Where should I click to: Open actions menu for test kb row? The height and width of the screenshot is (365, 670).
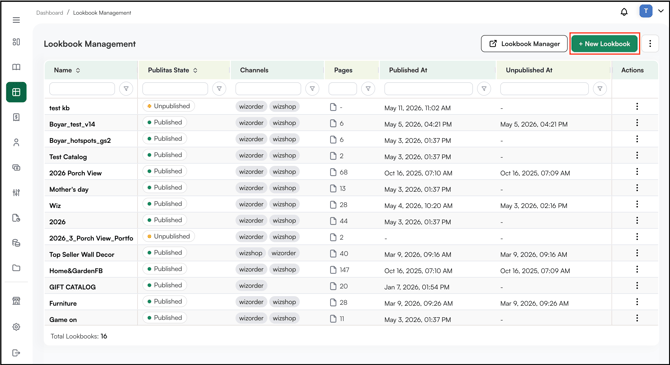637,106
